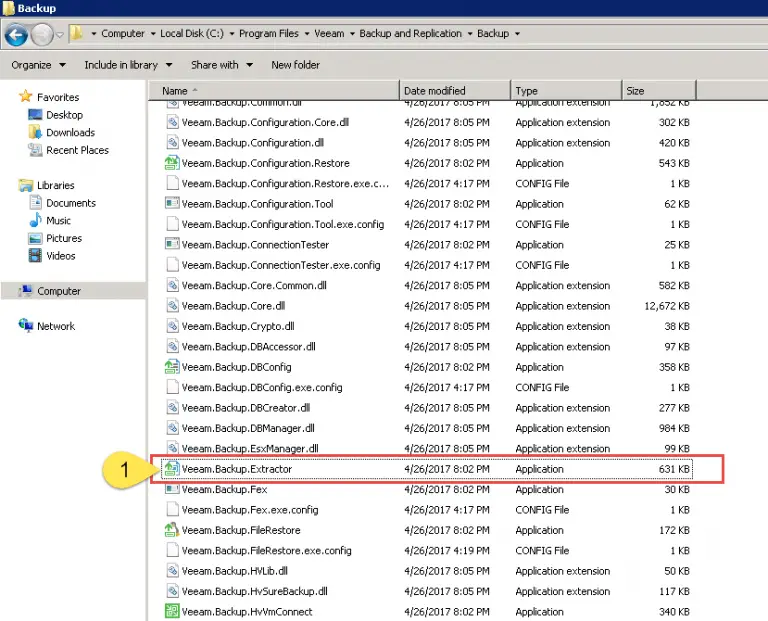This screenshot has height=621, width=768.
Task: Sort by Name column header
Action: coord(273,91)
